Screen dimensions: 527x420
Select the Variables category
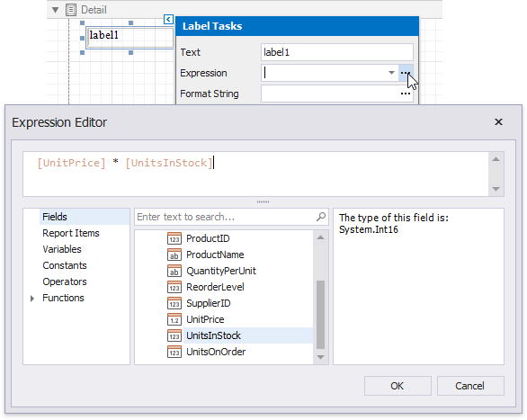(62, 249)
